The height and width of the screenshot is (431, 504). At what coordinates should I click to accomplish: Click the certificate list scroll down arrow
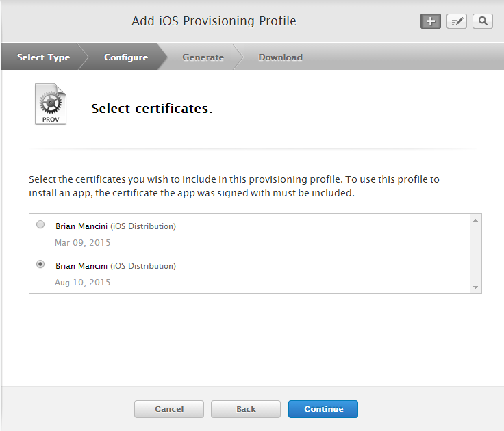475,287
